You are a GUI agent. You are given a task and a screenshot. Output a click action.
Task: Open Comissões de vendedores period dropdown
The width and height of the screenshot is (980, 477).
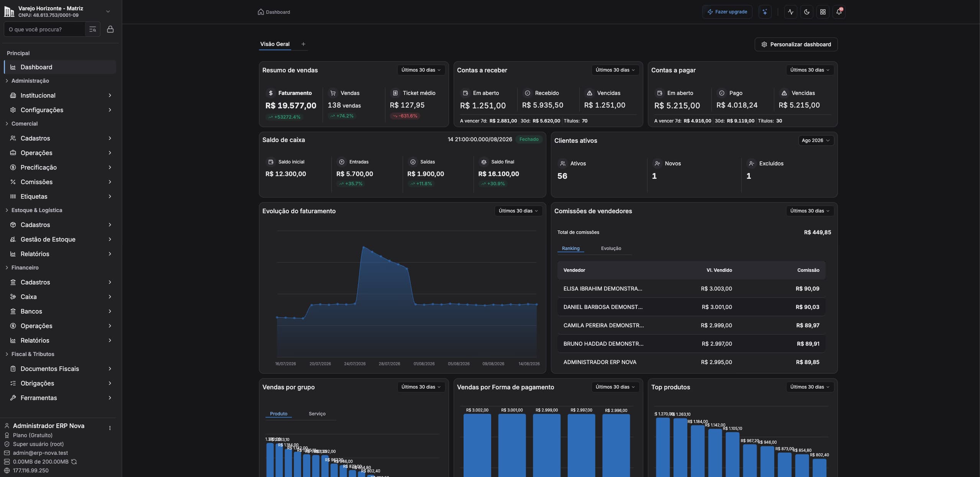[810, 211]
